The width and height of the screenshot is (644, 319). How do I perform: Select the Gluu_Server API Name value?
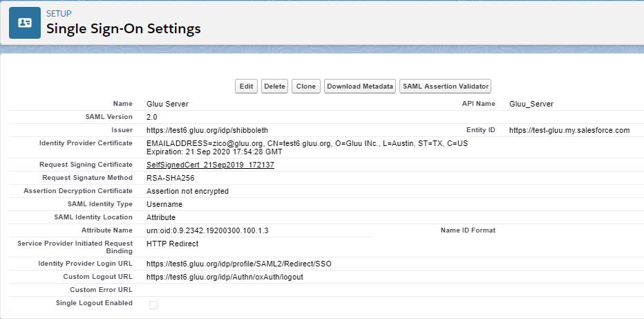coord(531,104)
